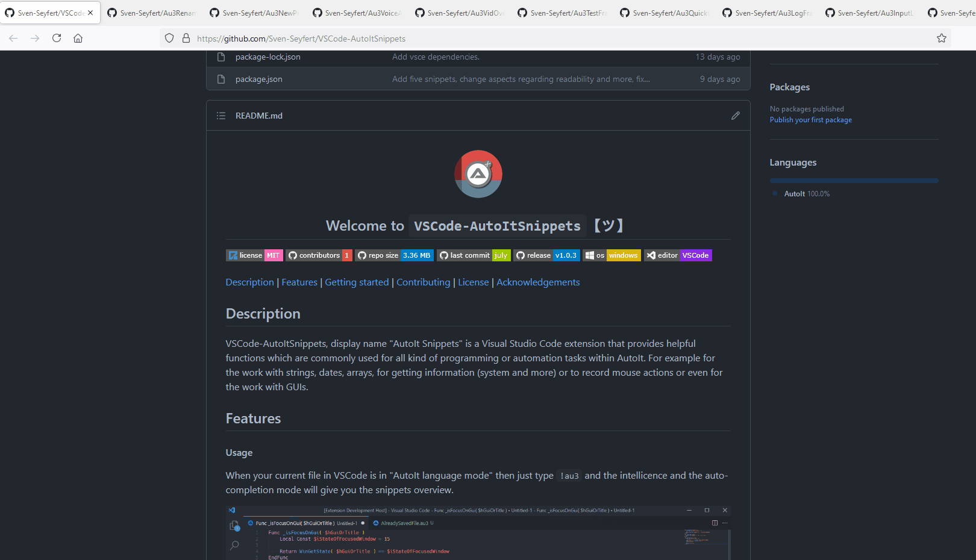Edit README.md with the pencil icon

tap(736, 116)
